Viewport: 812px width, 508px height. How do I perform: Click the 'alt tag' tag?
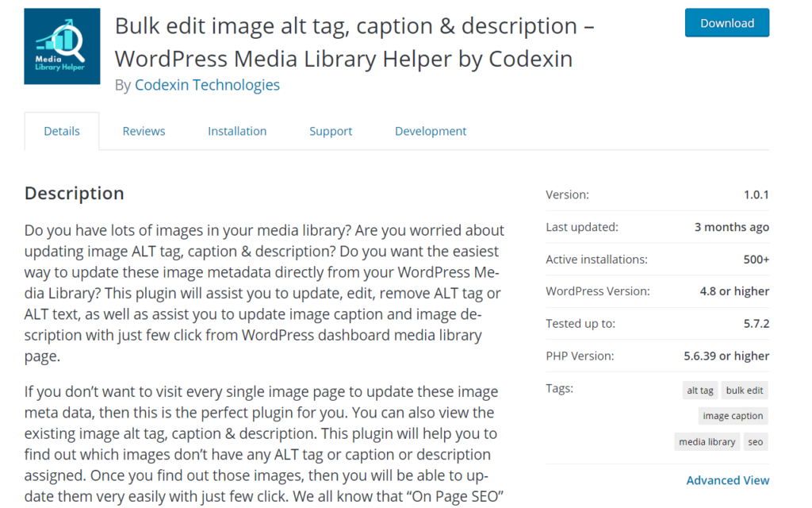click(x=699, y=391)
